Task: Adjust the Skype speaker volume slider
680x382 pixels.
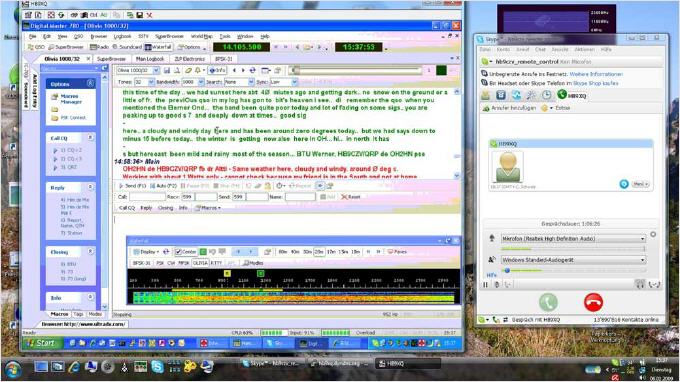Action: [573, 271]
